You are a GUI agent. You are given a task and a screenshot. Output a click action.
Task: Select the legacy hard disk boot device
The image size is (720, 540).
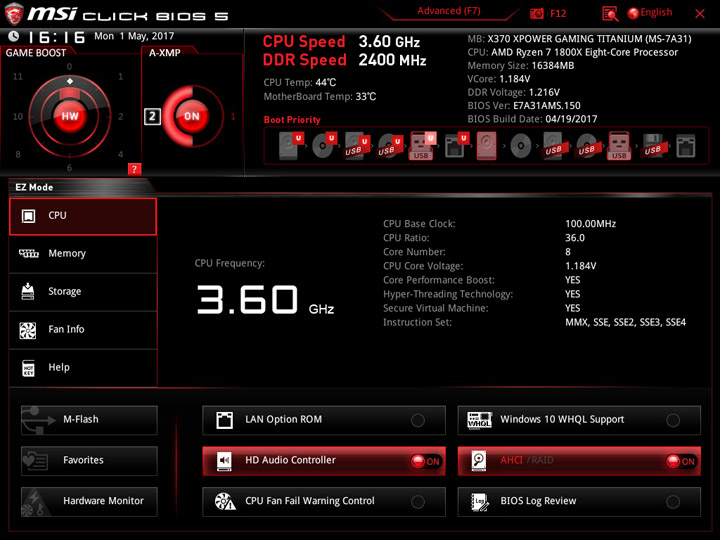pos(487,146)
